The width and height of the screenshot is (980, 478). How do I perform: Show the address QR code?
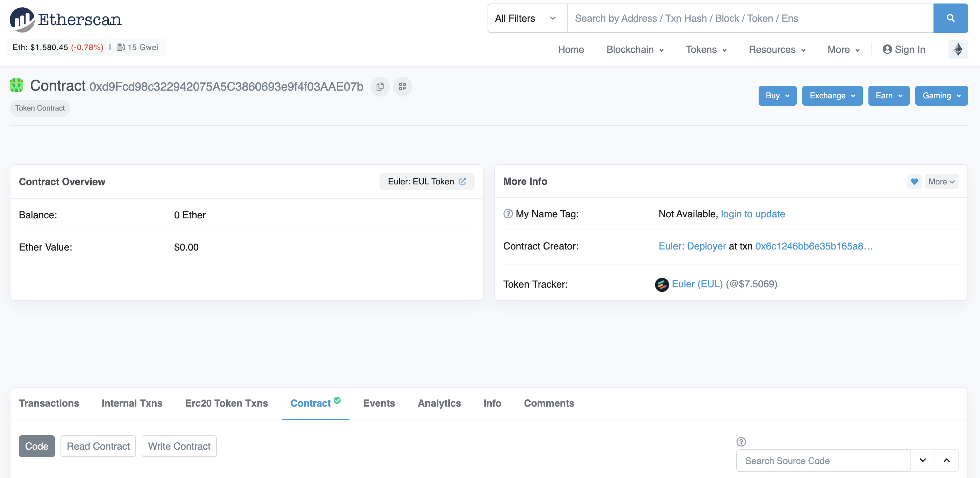coord(402,87)
